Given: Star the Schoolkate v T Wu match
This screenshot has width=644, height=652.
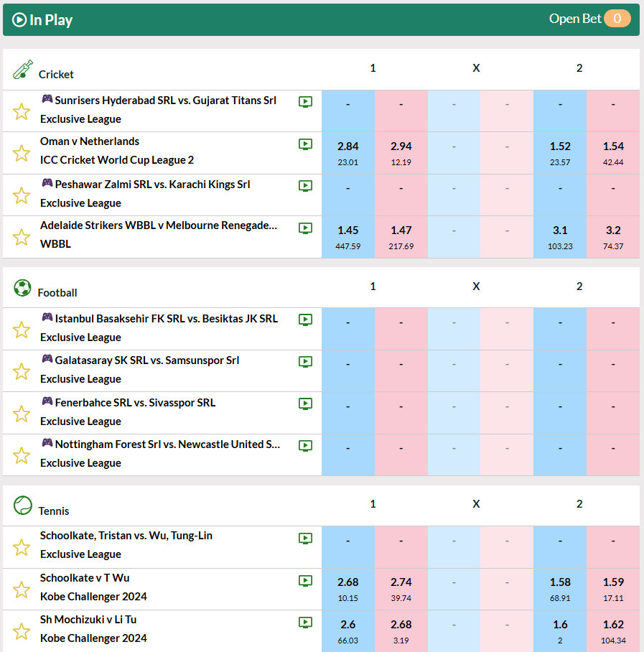Looking at the screenshot, I should pos(22,590).
